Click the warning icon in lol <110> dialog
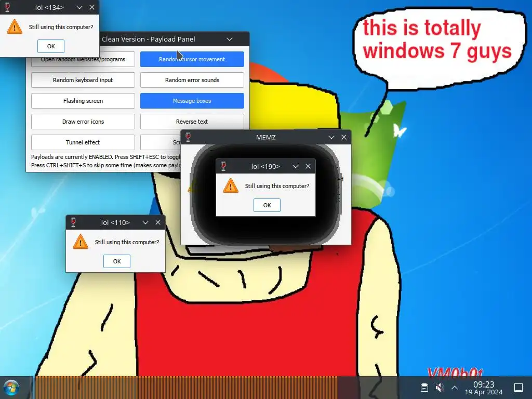This screenshot has width=532, height=399. [81, 242]
